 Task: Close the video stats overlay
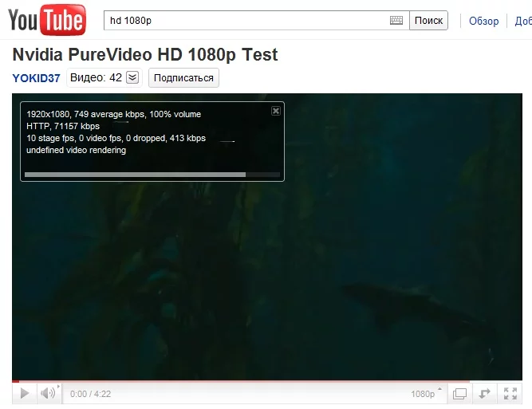[x=276, y=111]
